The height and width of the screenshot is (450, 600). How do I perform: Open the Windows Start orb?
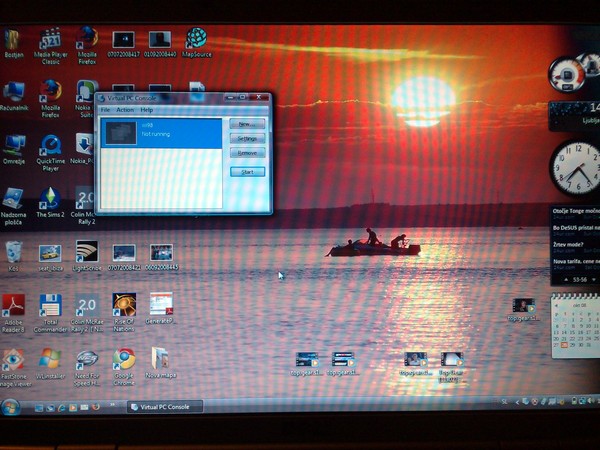point(10,408)
